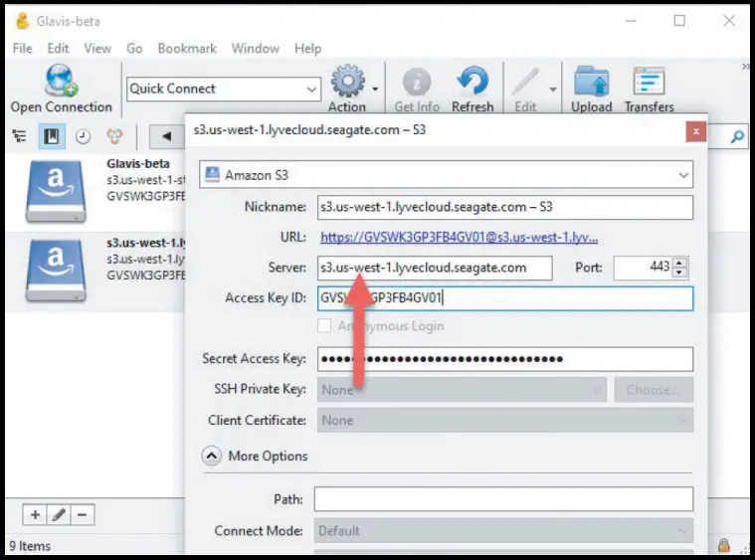Open the Transfers window icon

tap(650, 81)
